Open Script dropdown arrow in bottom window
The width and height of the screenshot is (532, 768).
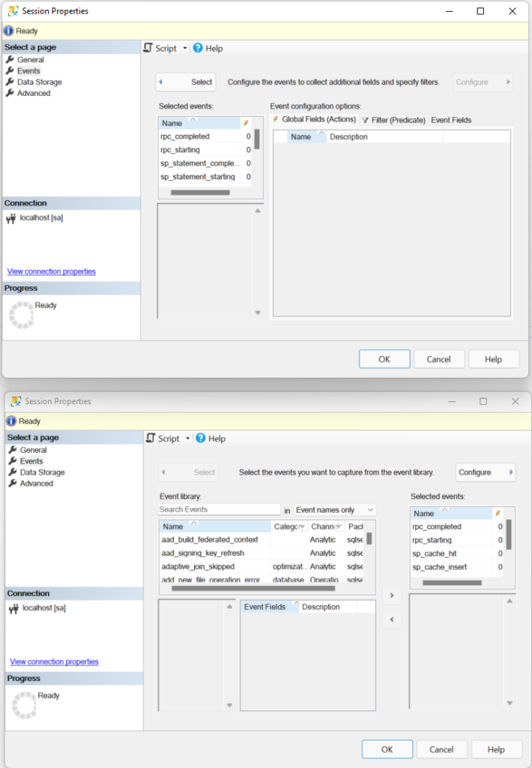(188, 438)
